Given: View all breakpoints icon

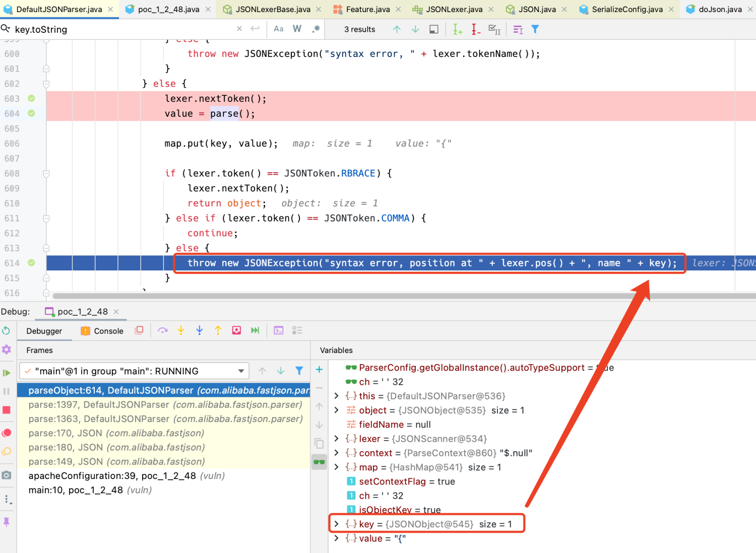Looking at the screenshot, I should coord(6,433).
